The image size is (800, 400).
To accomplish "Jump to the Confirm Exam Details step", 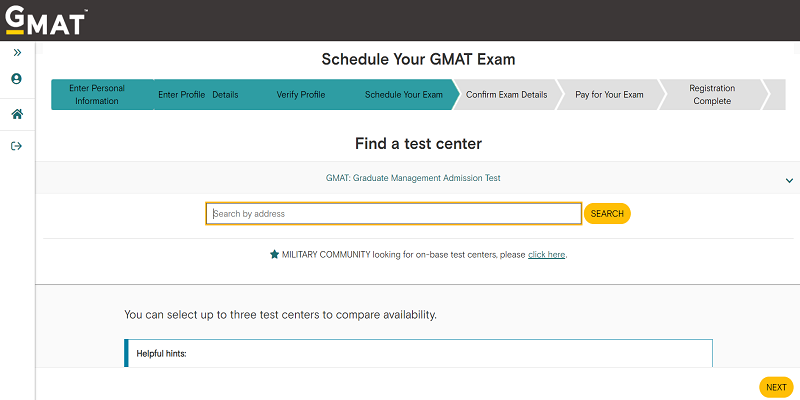I will (506, 95).
